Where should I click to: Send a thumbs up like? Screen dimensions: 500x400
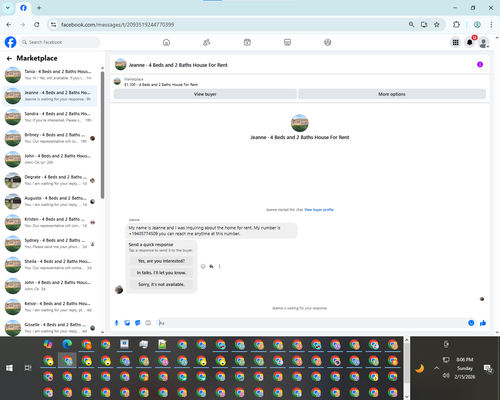coord(483,323)
